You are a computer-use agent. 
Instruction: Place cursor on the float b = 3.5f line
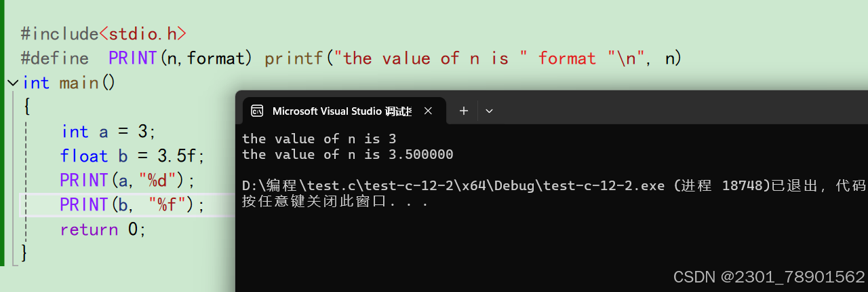pyautogui.click(x=132, y=156)
